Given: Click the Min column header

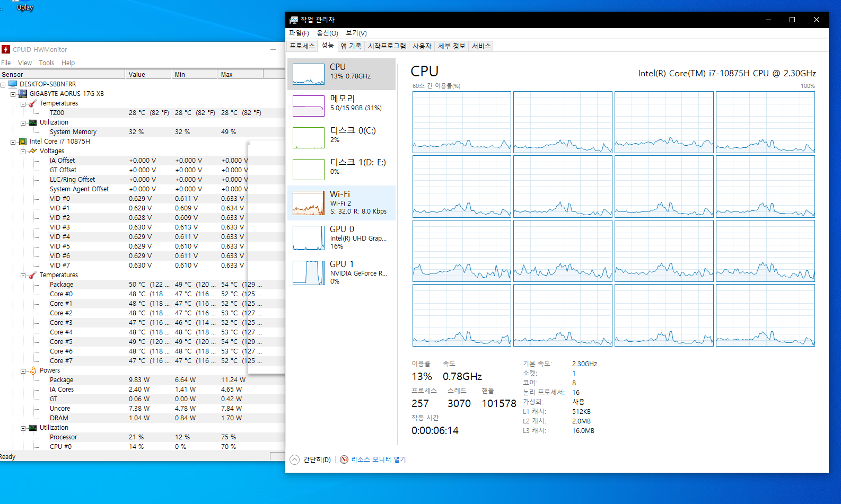Looking at the screenshot, I should coord(195,74).
